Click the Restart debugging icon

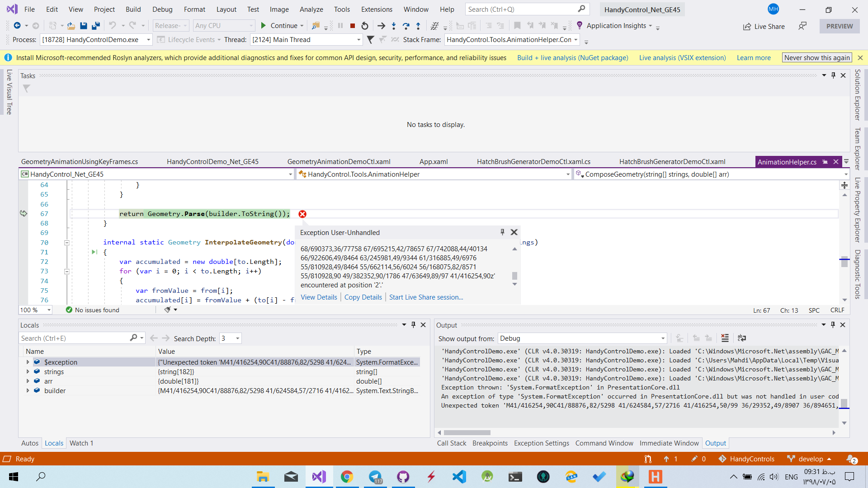365,26
